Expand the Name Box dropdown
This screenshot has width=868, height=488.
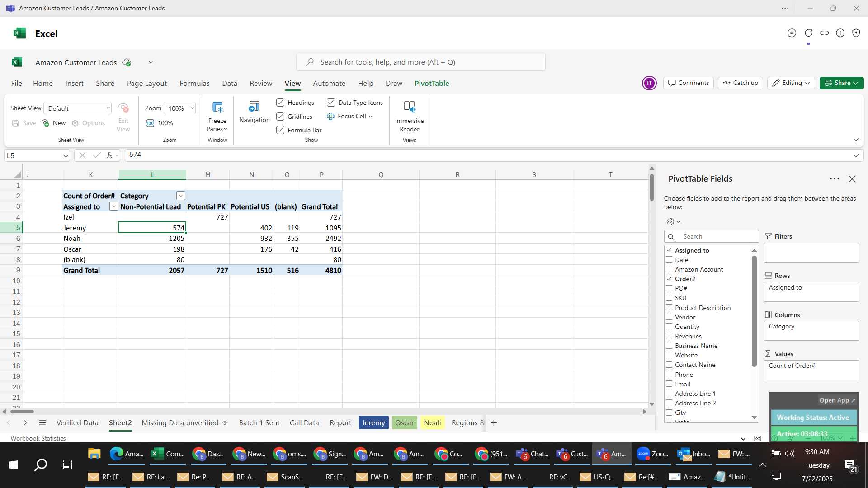(x=66, y=156)
